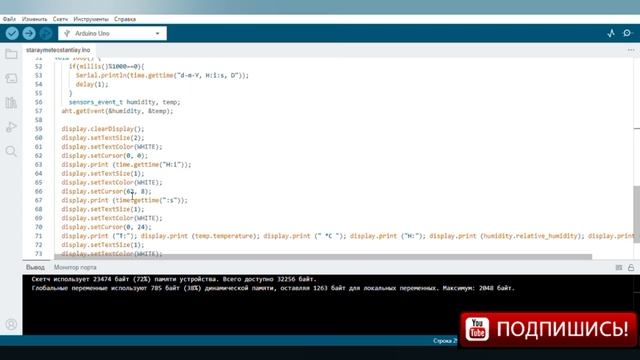Open the Справка menu
Viewport: 640px width, 360px height.
pyautogui.click(x=125, y=19)
